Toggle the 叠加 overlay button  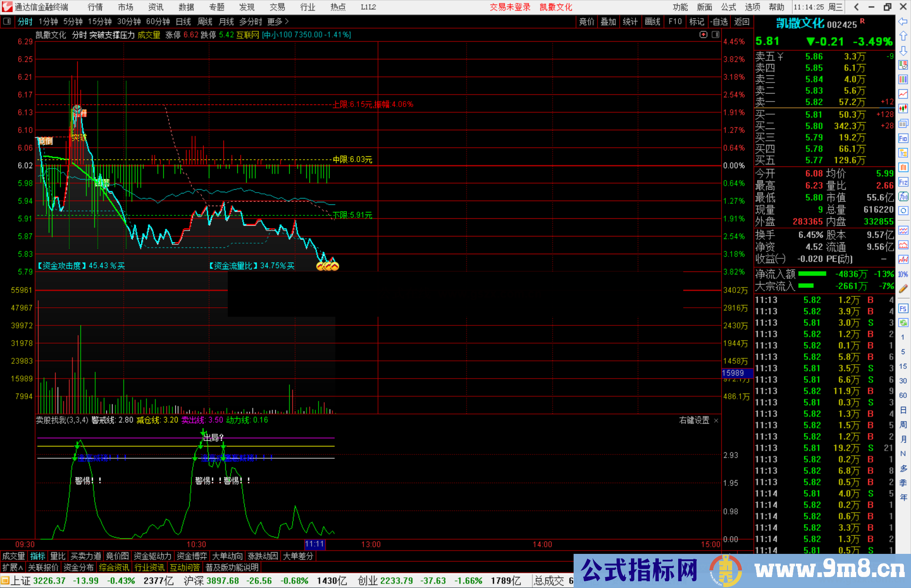(608, 21)
